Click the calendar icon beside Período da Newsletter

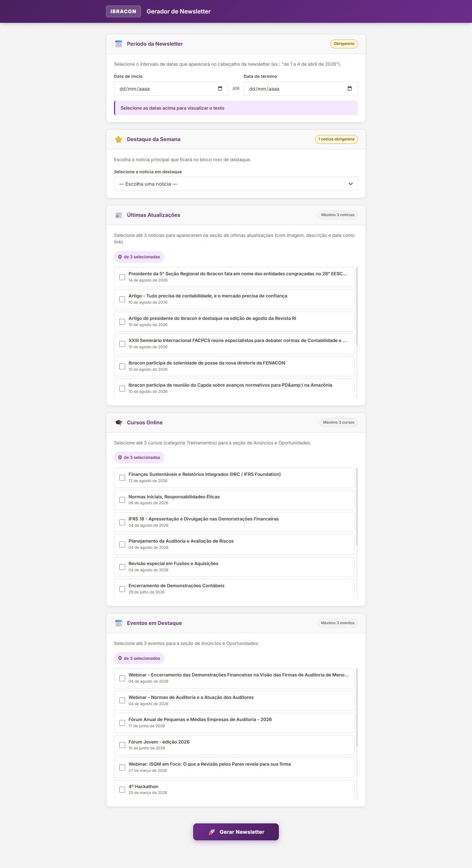pos(119,44)
